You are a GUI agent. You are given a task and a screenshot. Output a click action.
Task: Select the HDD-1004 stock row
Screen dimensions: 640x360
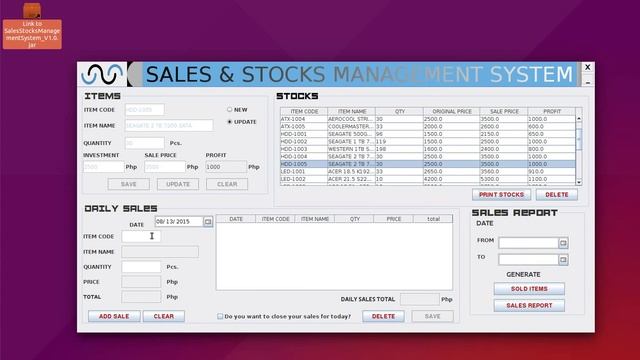(x=428, y=157)
